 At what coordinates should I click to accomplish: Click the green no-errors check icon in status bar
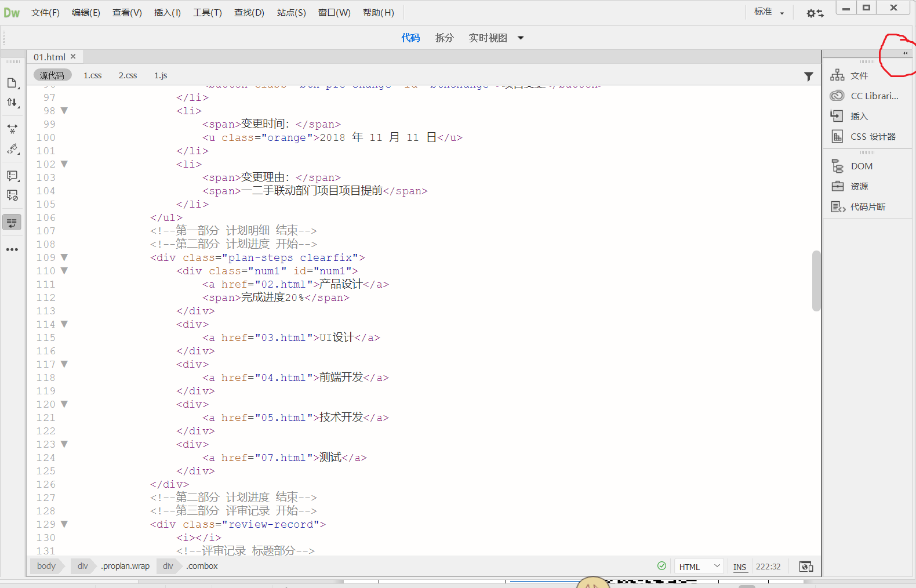(661, 566)
